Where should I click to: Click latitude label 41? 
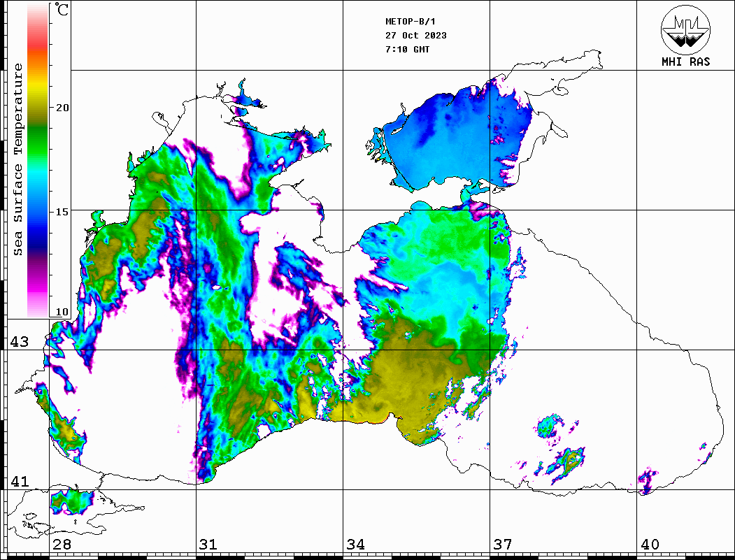(x=19, y=481)
